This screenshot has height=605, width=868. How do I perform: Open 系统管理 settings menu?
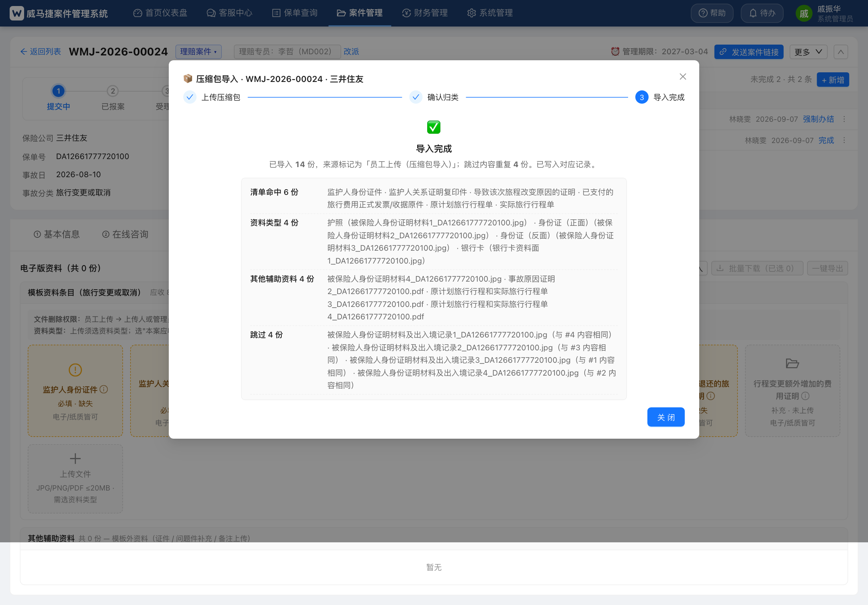pyautogui.click(x=490, y=13)
